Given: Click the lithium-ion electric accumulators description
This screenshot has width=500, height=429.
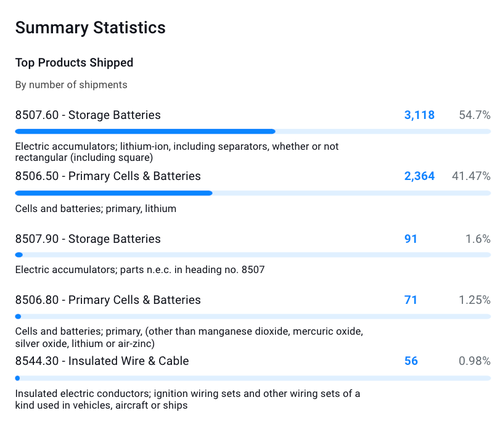Looking at the screenshot, I should (177, 152).
